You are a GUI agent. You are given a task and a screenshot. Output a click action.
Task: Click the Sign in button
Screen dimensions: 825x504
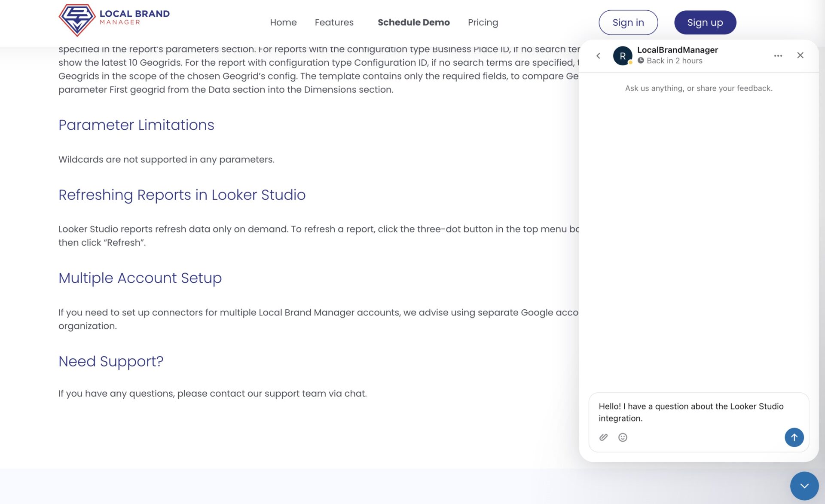tap(628, 22)
